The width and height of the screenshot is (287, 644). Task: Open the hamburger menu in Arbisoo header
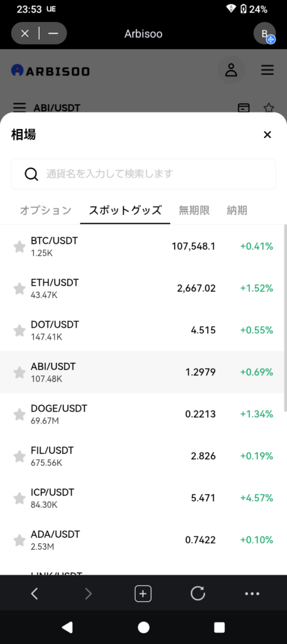point(268,70)
